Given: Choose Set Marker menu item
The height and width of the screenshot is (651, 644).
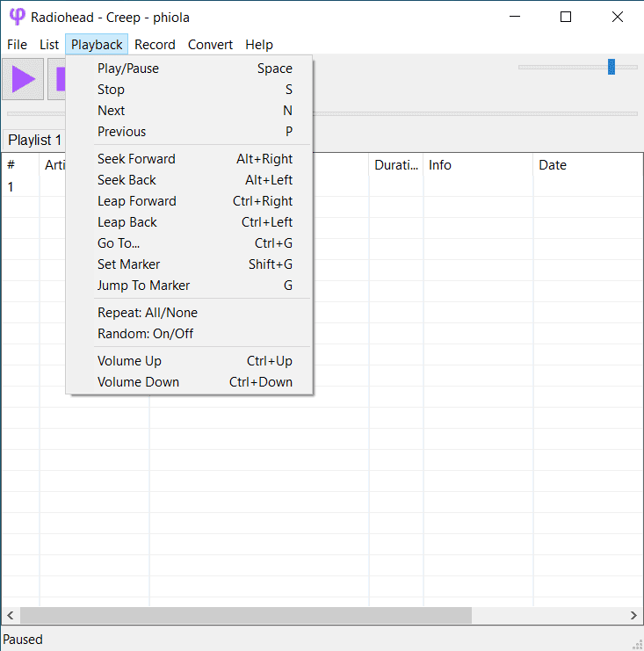Looking at the screenshot, I should (x=190, y=264).
